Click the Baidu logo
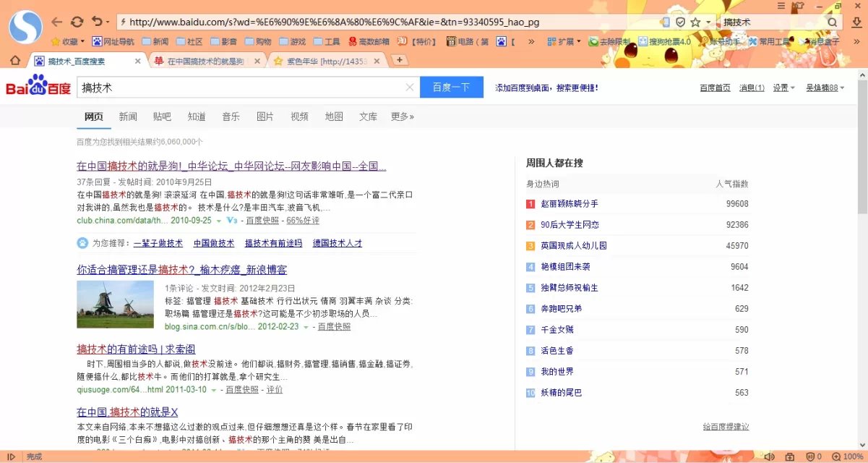 click(x=38, y=86)
